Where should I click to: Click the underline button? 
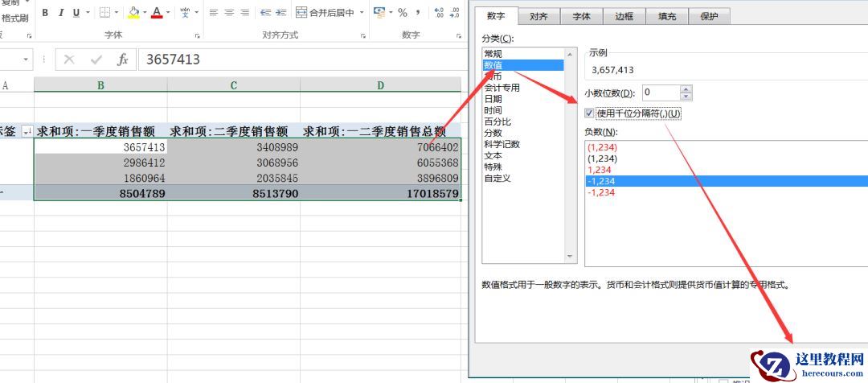pos(76,13)
